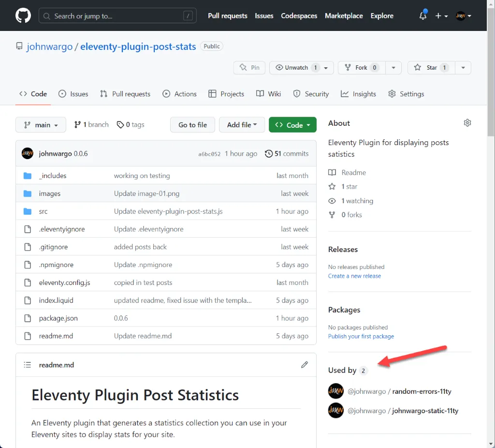Open 'Update eleventy-plugin-post-stats.js' commit message

[x=168, y=211]
